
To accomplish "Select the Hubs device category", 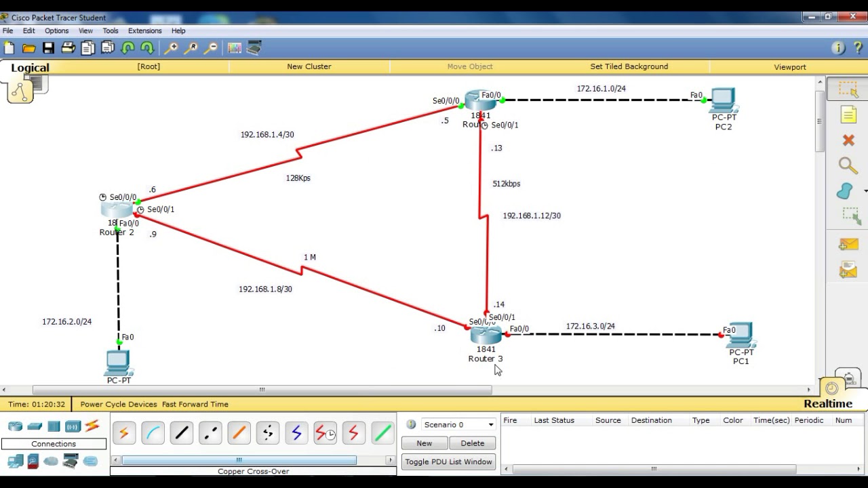I will [x=54, y=426].
